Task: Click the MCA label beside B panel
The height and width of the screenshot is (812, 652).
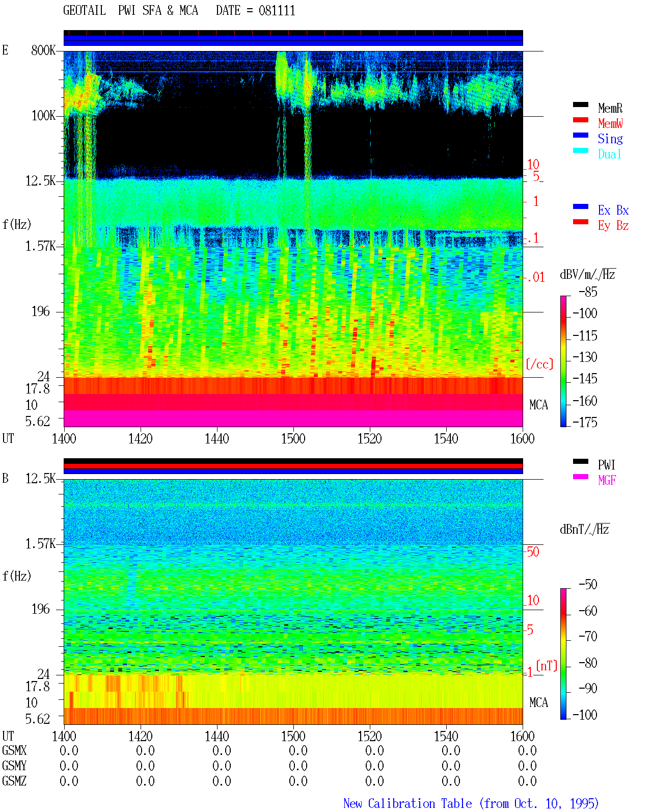Action: click(538, 702)
